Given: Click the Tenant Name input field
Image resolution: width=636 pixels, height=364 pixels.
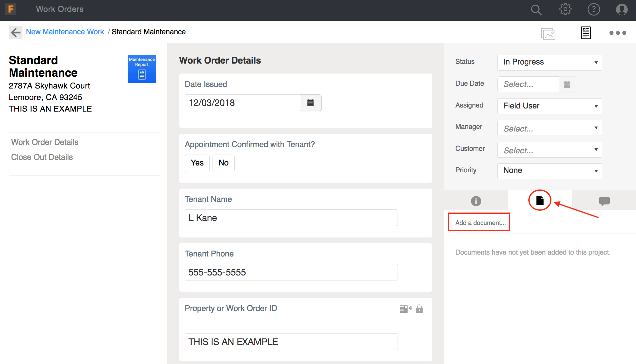Looking at the screenshot, I should coord(291,218).
